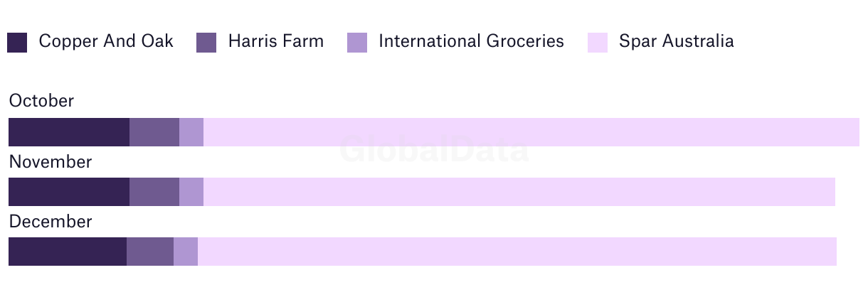Viewport: 868px width, 297px height.
Task: Click October's Copper And Oak bar segment
Action: coord(69,132)
